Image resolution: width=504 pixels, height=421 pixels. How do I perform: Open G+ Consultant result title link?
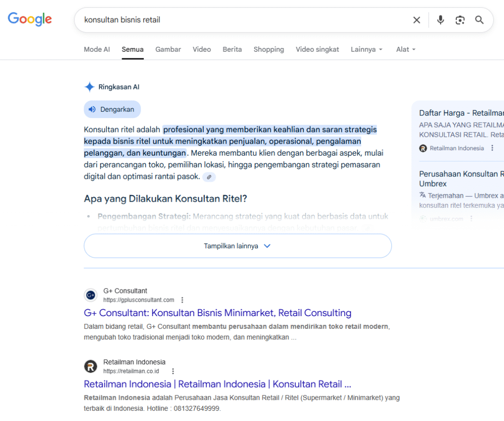(x=218, y=313)
